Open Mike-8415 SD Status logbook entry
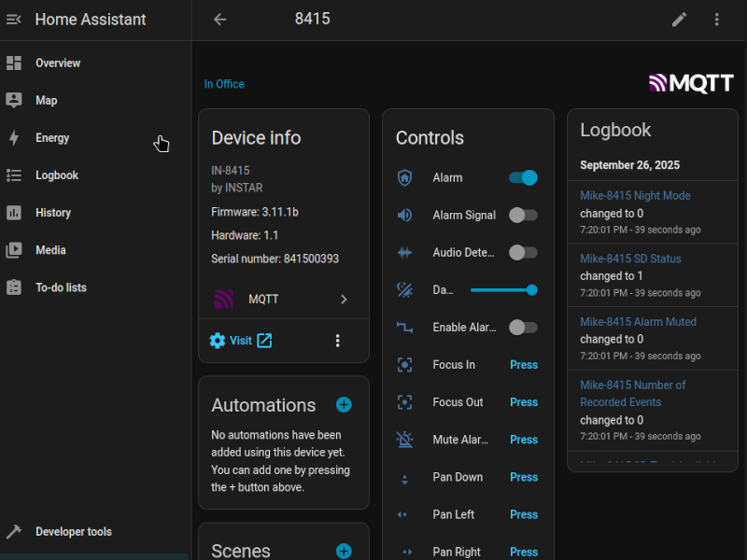The image size is (747, 560). [630, 259]
